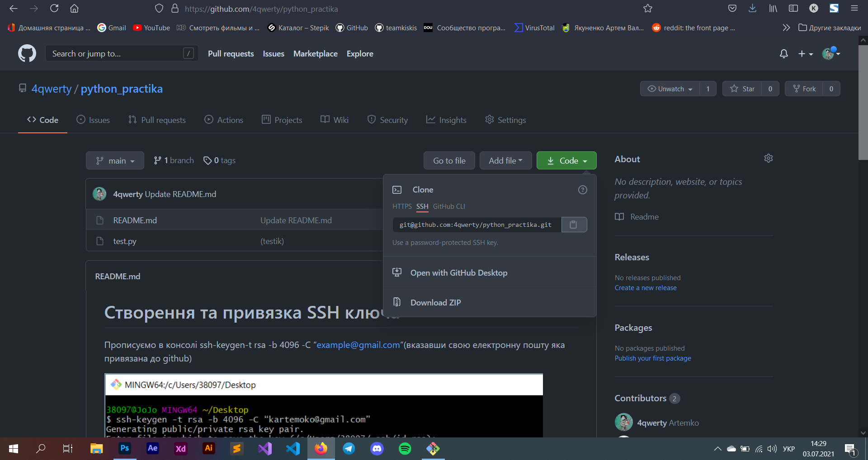Focus the Search or jump to field

point(122,53)
